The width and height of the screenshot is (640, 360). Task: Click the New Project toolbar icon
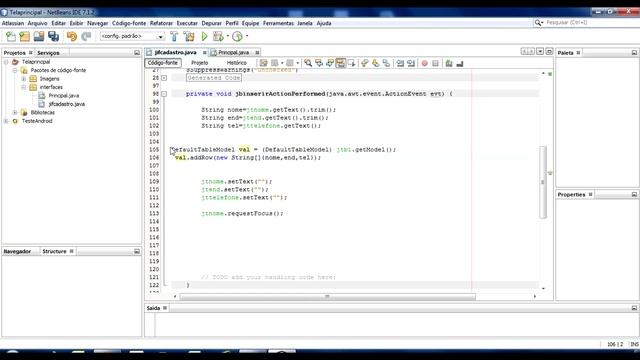pos(24,36)
